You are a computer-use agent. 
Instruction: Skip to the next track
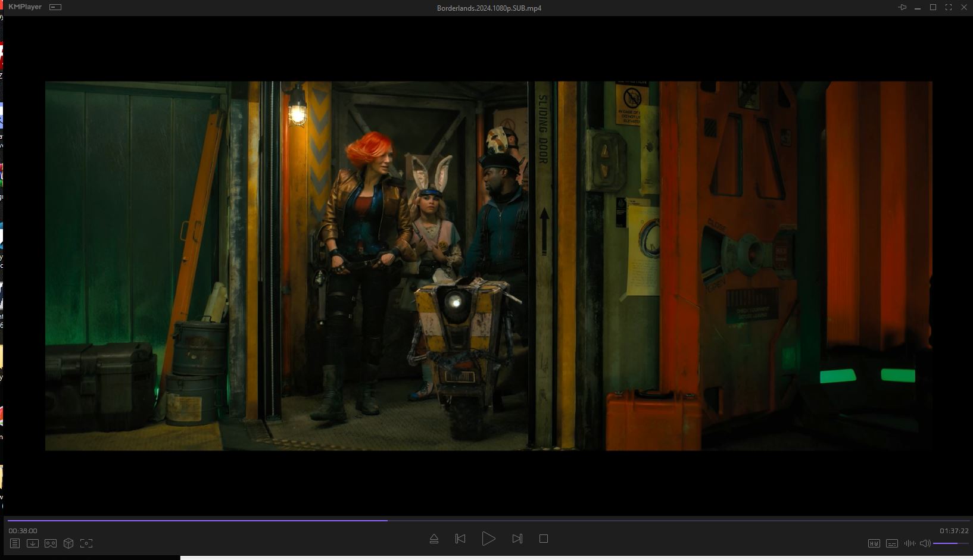point(517,539)
